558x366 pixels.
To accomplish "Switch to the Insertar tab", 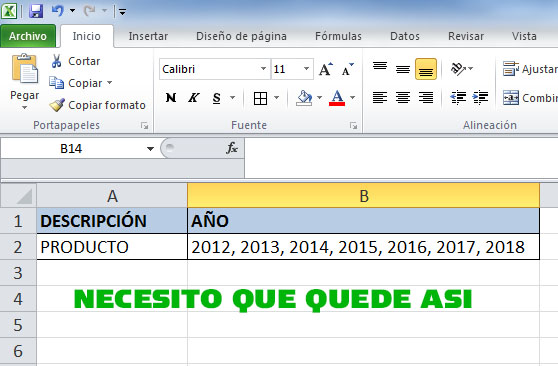I will pos(148,36).
